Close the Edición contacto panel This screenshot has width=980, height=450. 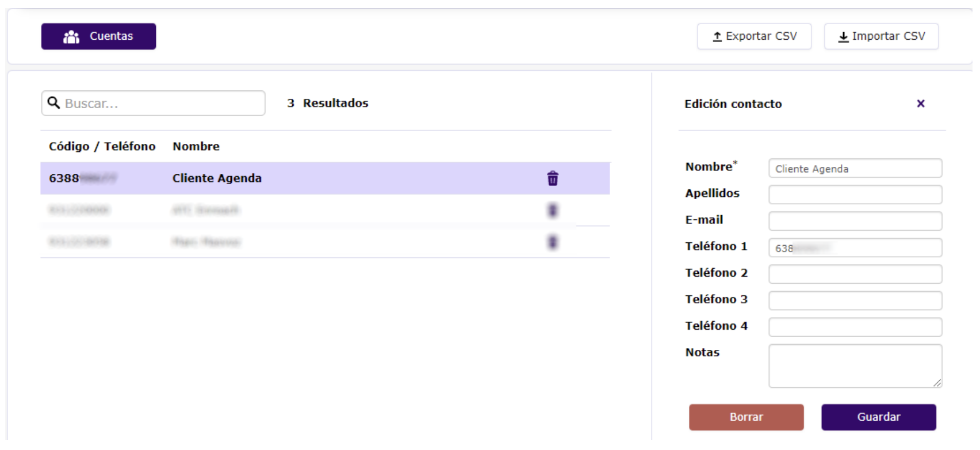920,104
